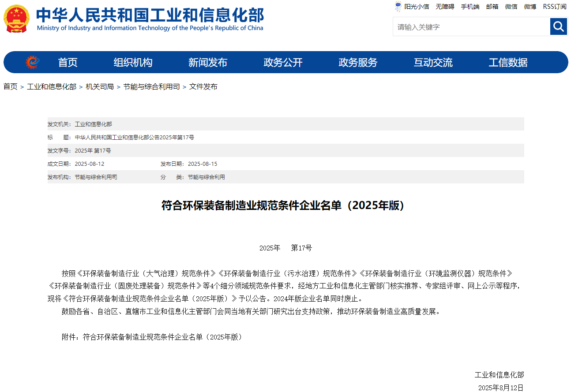This screenshot has height=392, width=571.
Task: Click the national emblem logo
Action: [x=17, y=19]
